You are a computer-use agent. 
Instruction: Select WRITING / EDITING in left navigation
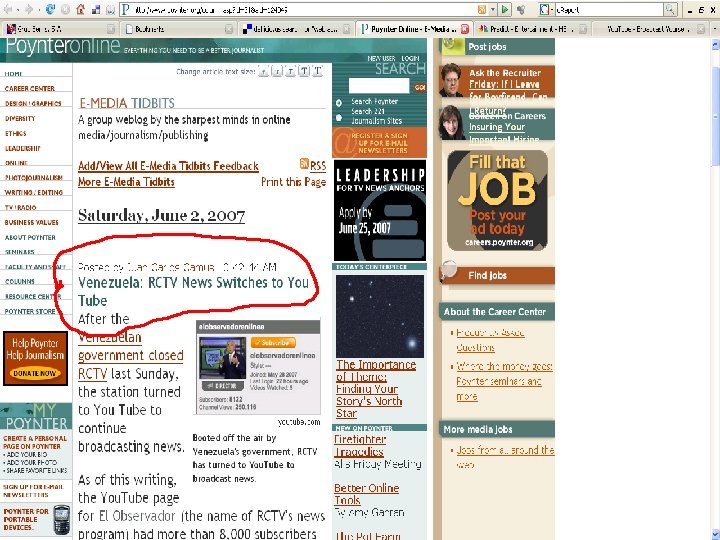[x=34, y=193]
